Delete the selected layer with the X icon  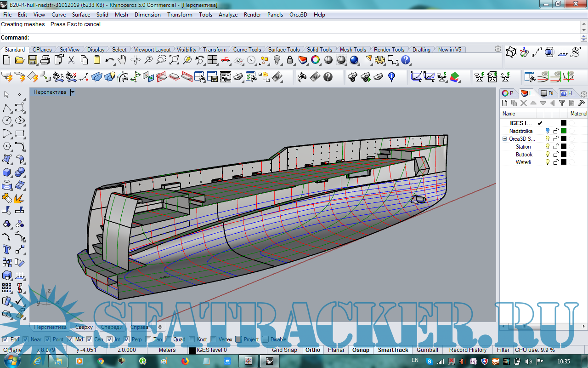(523, 103)
